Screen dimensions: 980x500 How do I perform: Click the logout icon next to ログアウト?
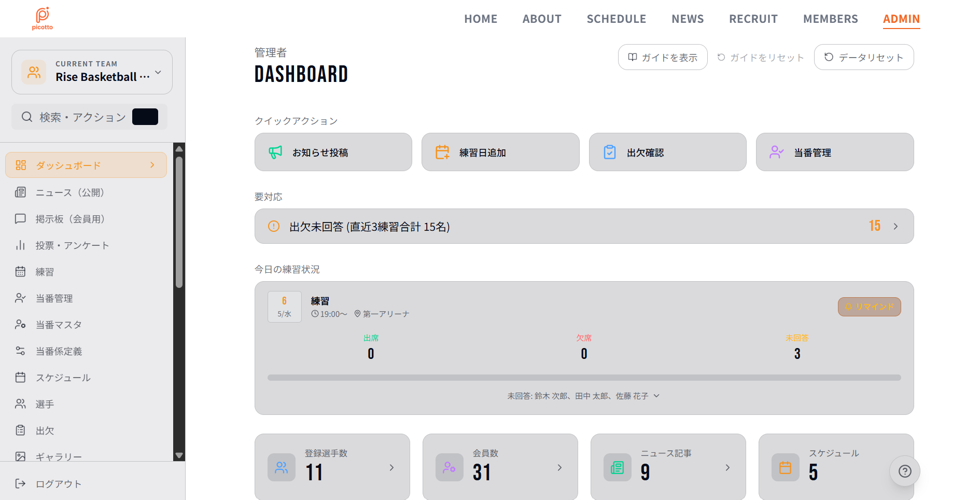tap(20, 483)
